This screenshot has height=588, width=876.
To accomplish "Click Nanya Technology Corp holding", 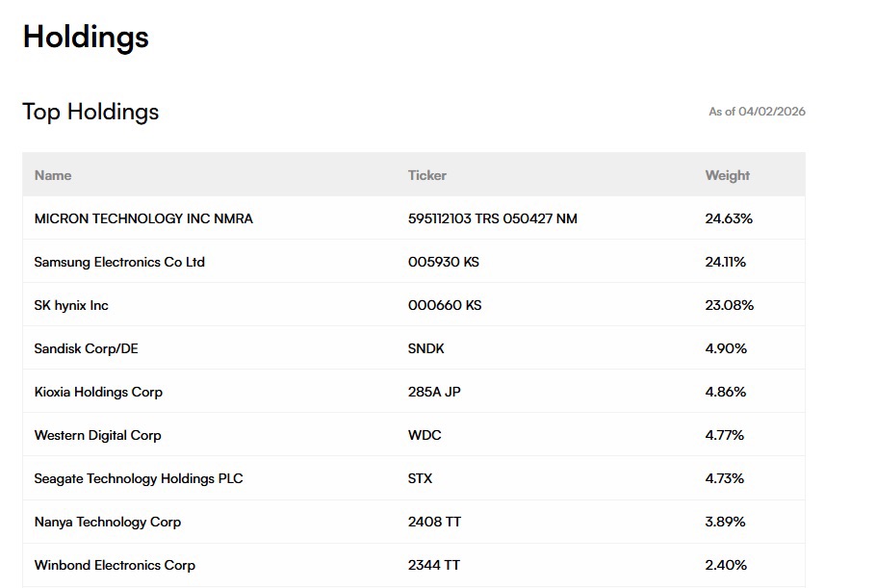I will tap(108, 522).
